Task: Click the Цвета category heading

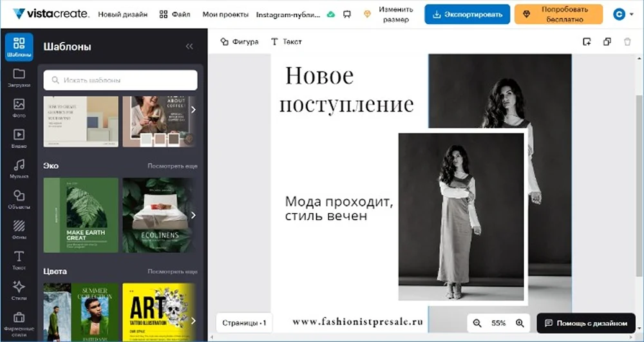Action: pyautogui.click(x=55, y=271)
